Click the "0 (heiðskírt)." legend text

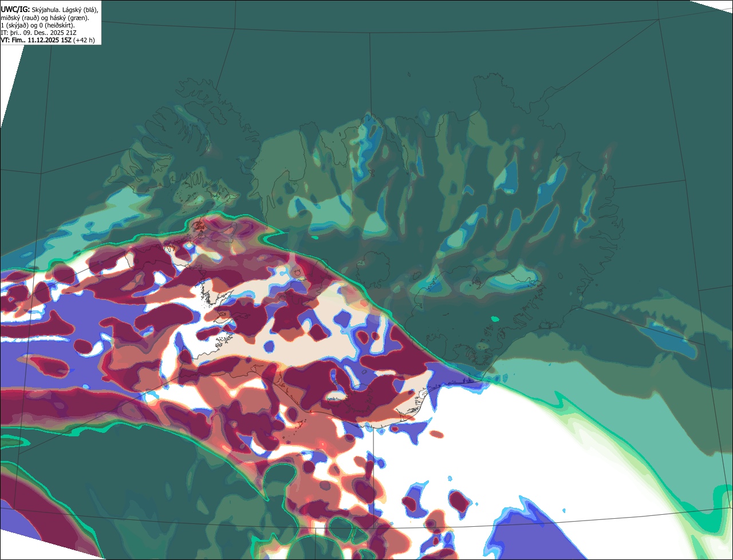pos(57,26)
